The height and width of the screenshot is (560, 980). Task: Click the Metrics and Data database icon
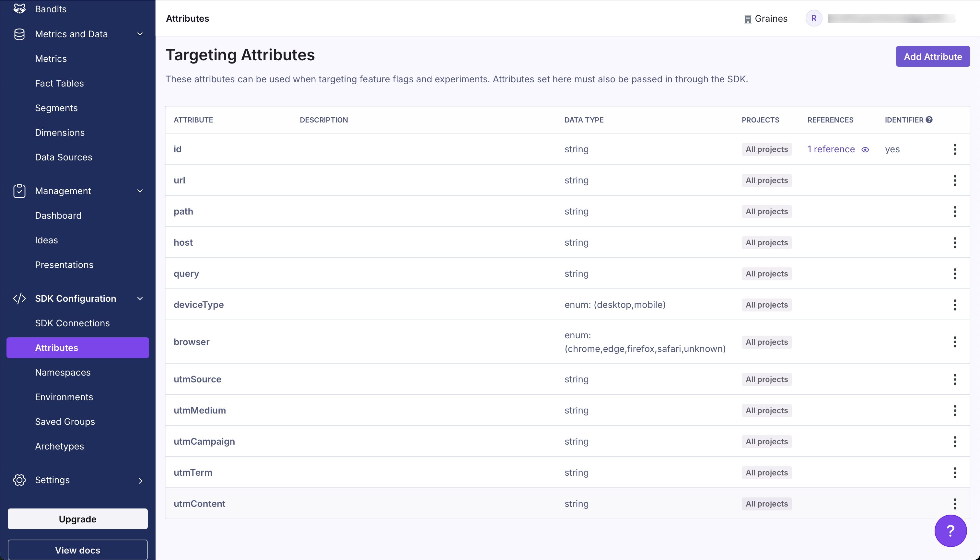pos(19,34)
